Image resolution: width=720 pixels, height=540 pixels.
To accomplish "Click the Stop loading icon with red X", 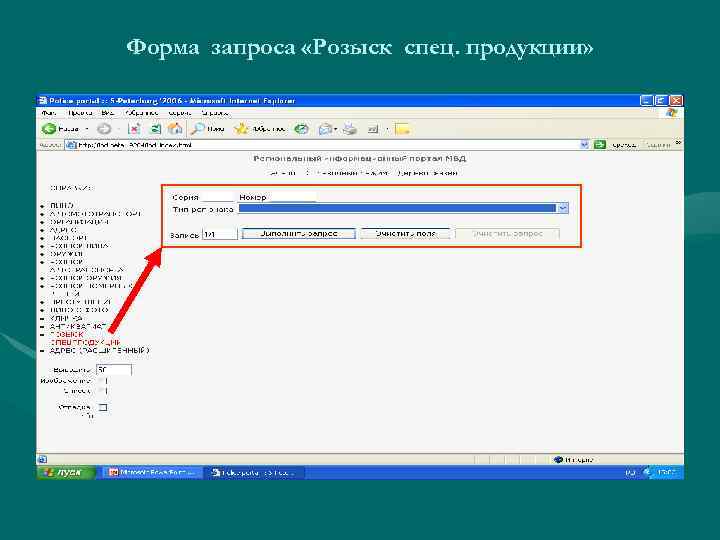I will coord(134,129).
